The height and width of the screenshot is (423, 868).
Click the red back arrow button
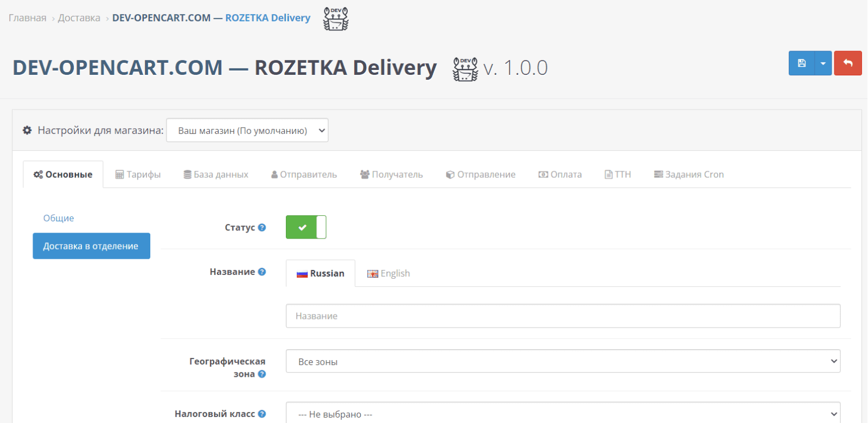tap(848, 63)
